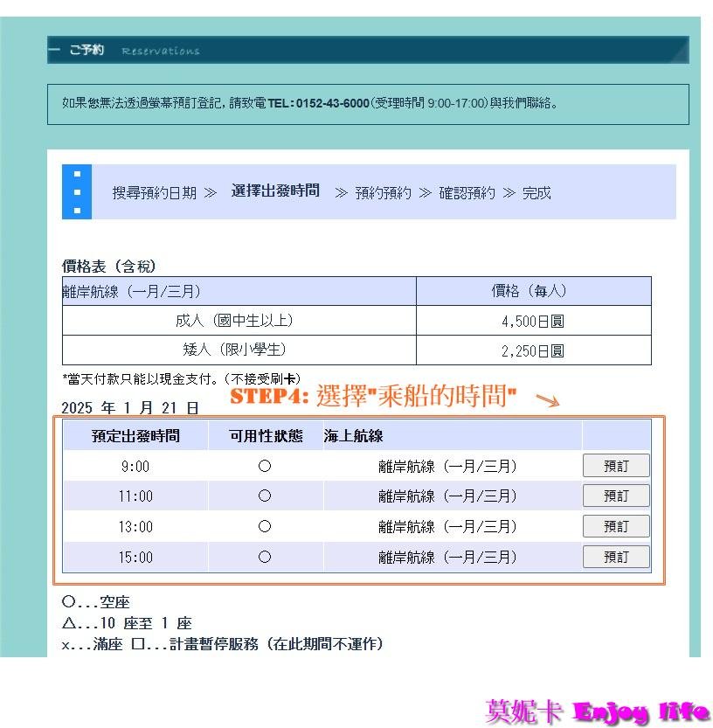
Task: Click the 預定出發時間 column header
Action: click(135, 436)
